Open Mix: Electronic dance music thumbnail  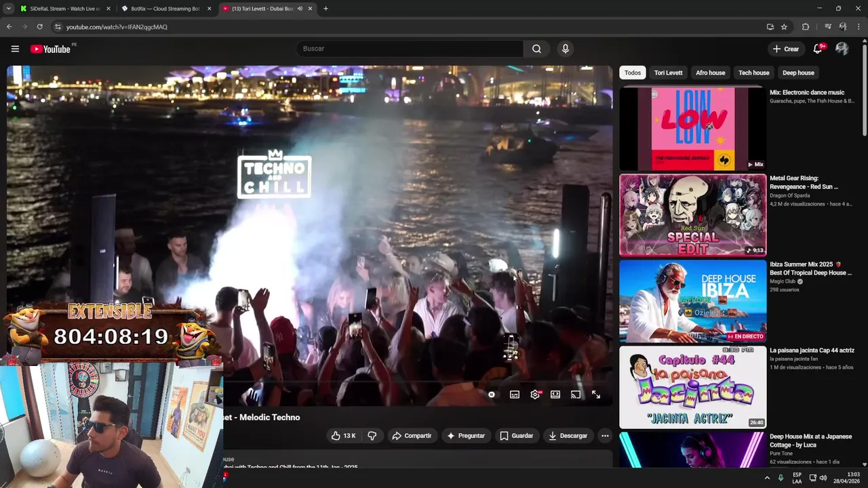tap(692, 128)
